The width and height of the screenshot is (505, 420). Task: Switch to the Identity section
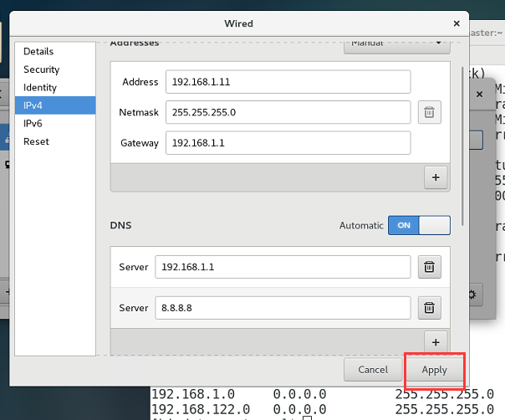coord(55,88)
